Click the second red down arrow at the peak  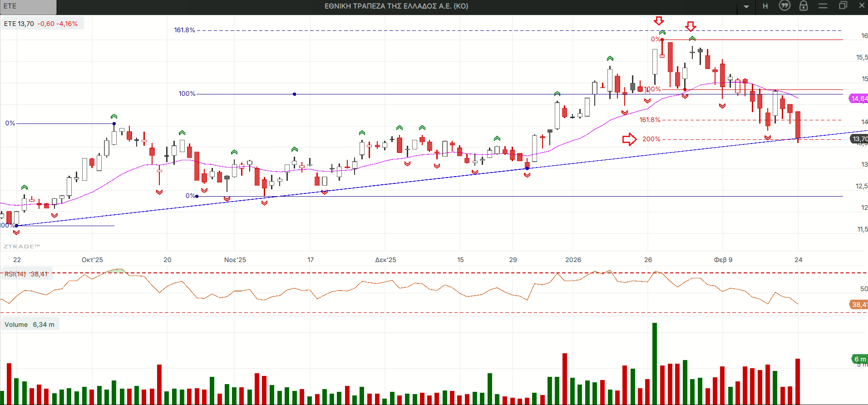[690, 26]
